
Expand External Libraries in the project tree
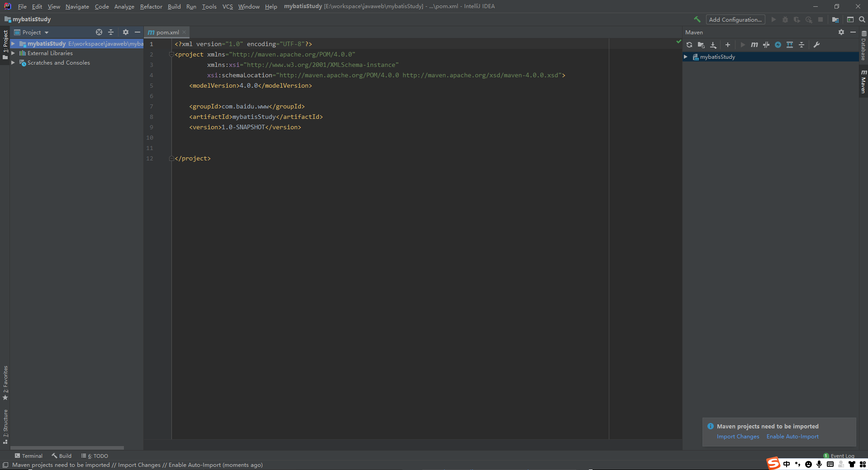click(13, 53)
